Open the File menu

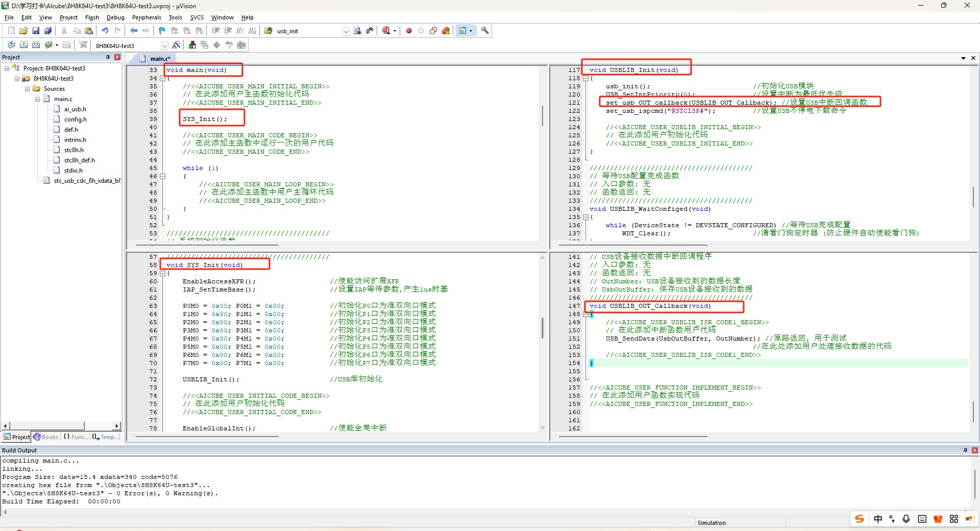9,17
